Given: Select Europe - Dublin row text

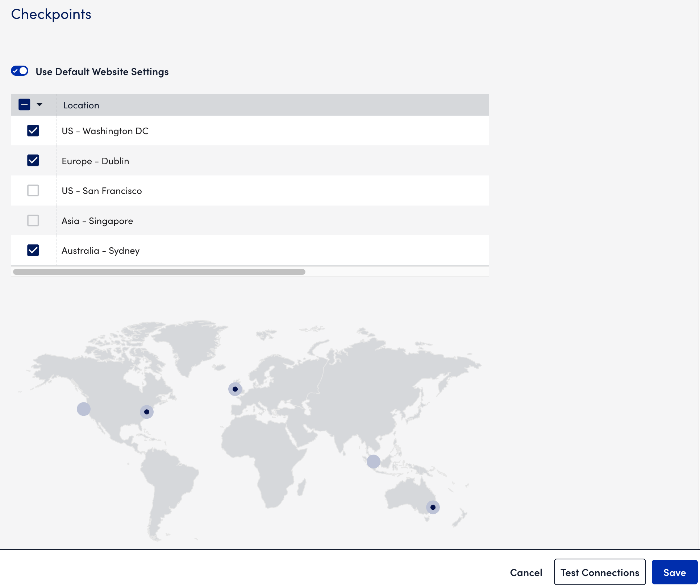Looking at the screenshot, I should (x=95, y=161).
